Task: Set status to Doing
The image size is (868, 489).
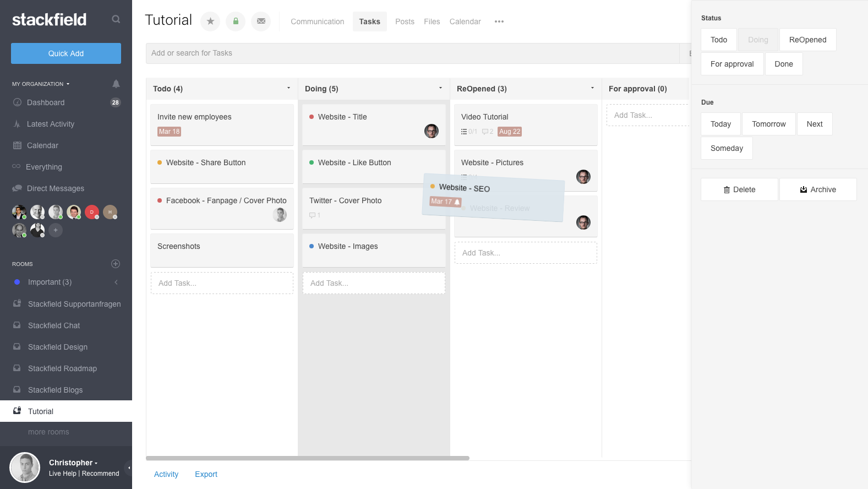Action: point(758,40)
